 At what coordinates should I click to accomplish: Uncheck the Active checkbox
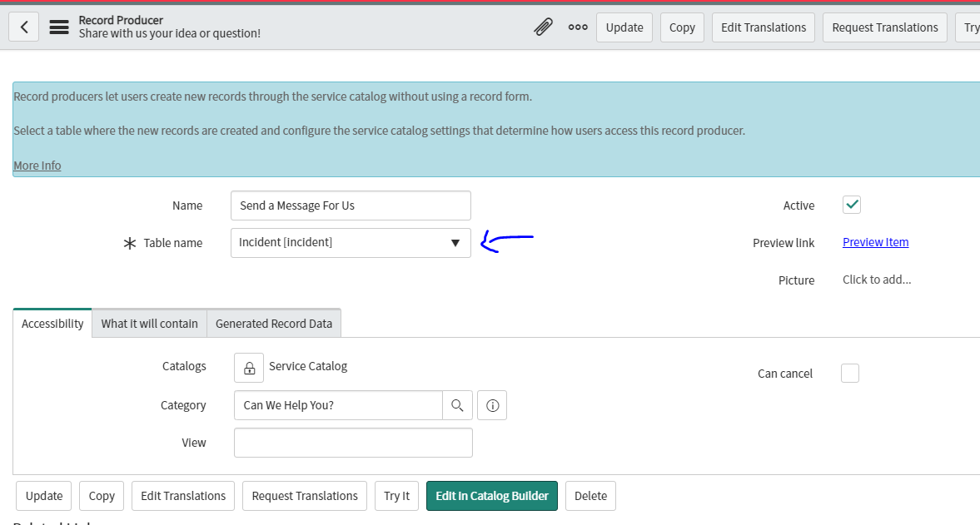851,204
